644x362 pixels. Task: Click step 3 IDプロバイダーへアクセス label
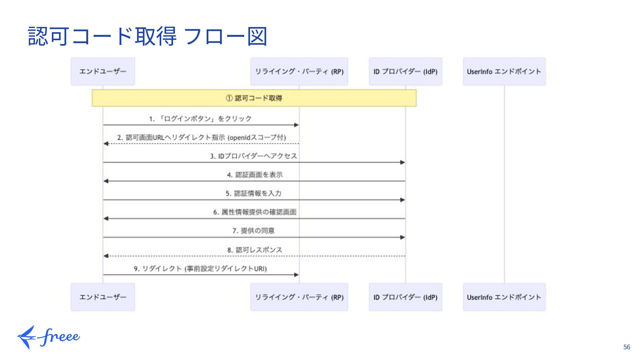pos(253,156)
